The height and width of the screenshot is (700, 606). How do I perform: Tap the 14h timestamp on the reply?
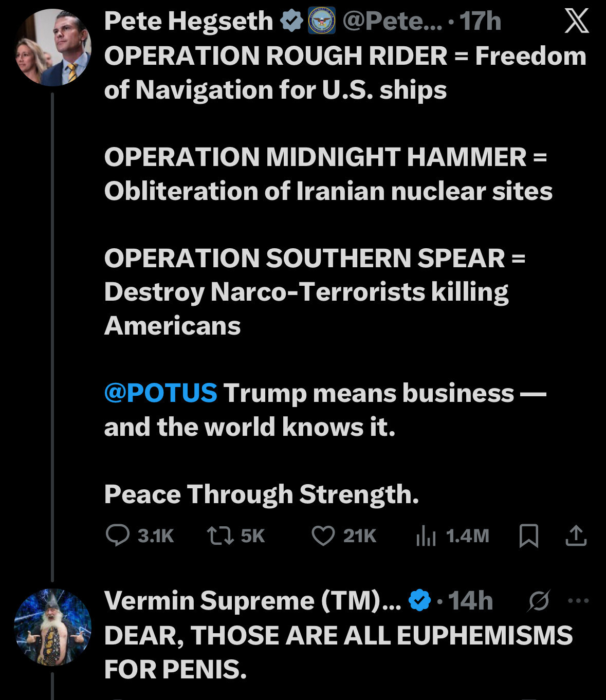pyautogui.click(x=470, y=600)
